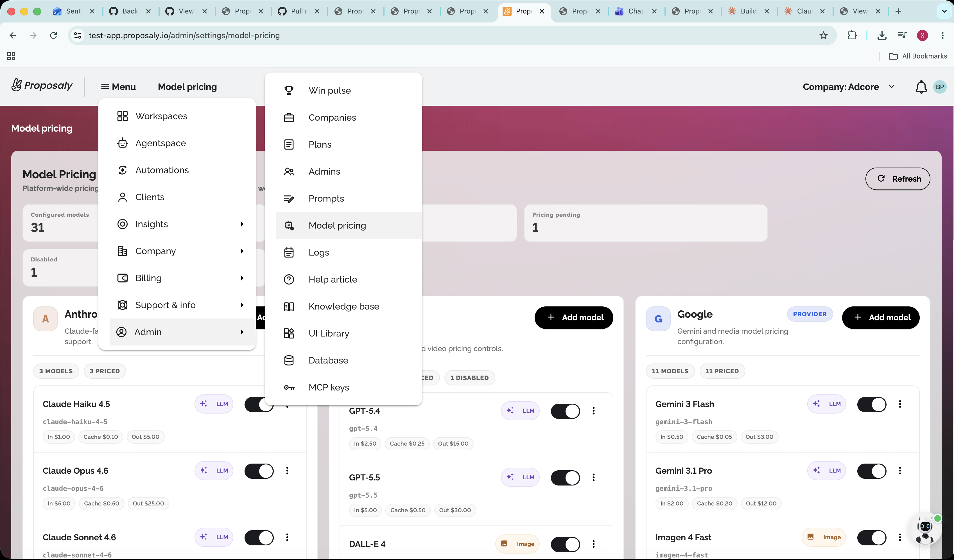Click the Workspaces grid icon

(x=122, y=116)
